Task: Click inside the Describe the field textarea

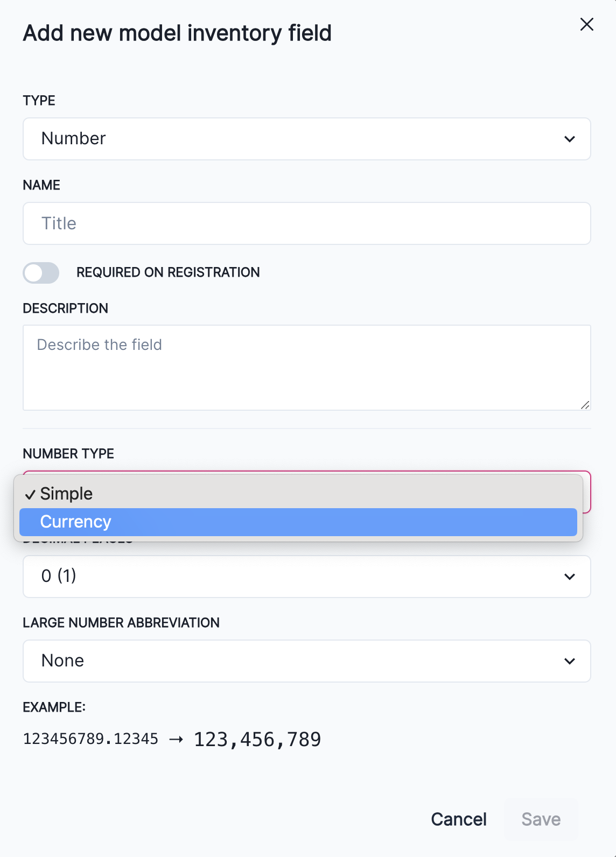Action: click(306, 368)
